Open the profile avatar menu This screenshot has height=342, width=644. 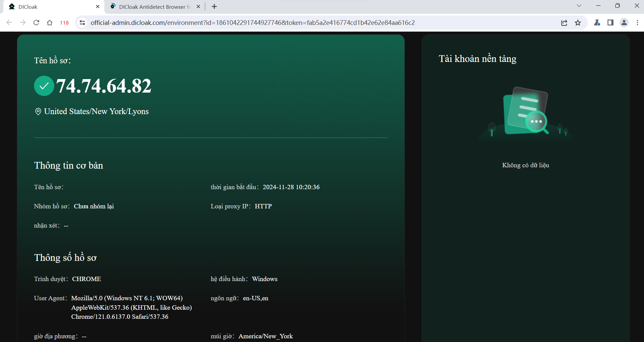[624, 23]
